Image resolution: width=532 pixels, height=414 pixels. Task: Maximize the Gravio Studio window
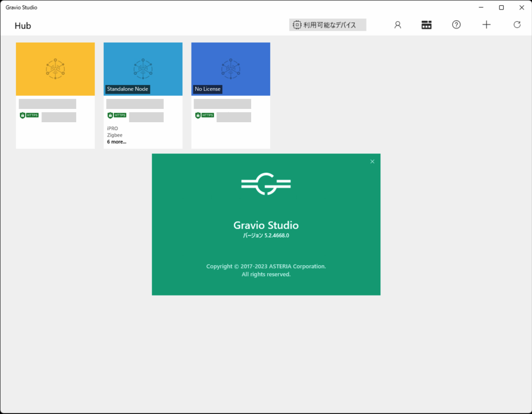click(501, 7)
